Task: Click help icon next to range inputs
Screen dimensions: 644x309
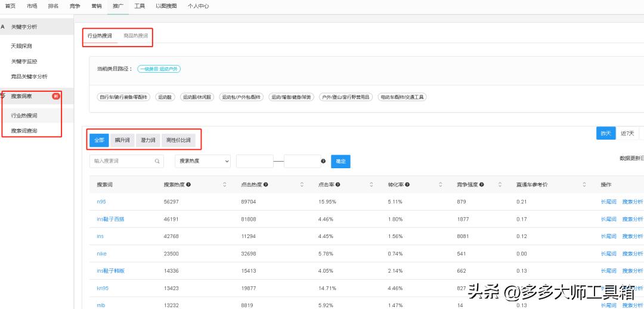Action: pyautogui.click(x=323, y=161)
